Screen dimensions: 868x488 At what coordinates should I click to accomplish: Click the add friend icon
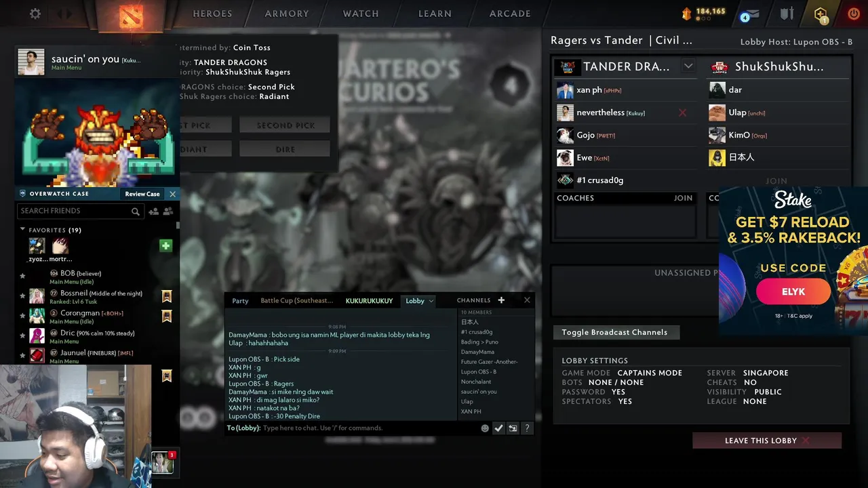click(x=153, y=211)
